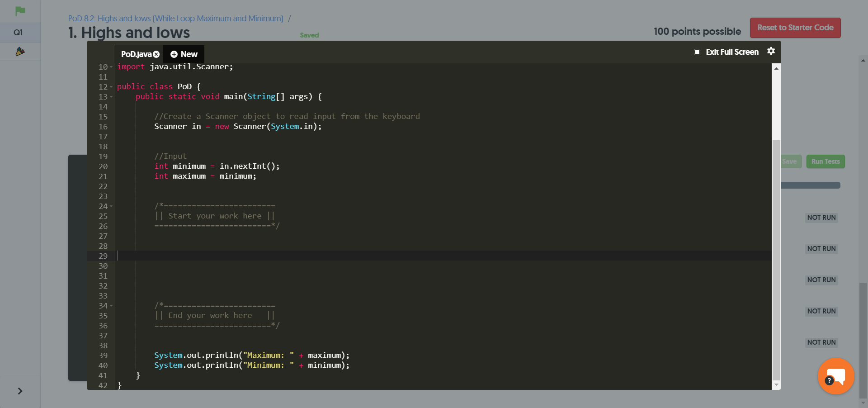This screenshot has height=408, width=868.
Task: Open the orange help chat bubble
Action: pyautogui.click(x=835, y=376)
